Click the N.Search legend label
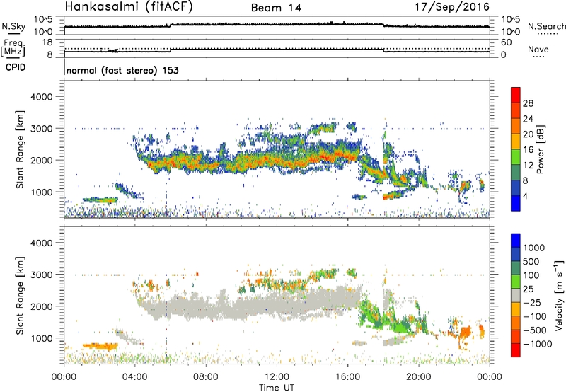The height and width of the screenshot is (392, 566). (546, 26)
